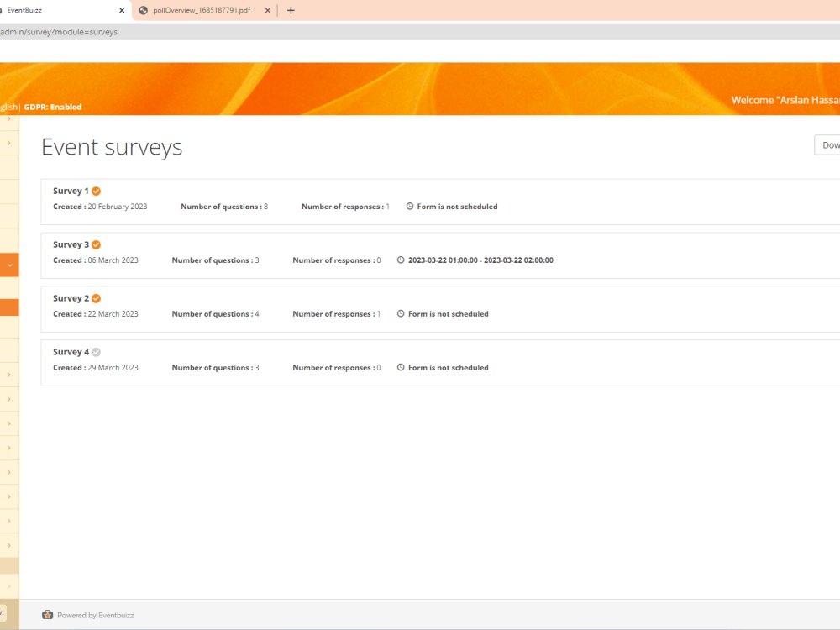The width and height of the screenshot is (840, 630).
Task: Click Survey 2's Form is not scheduled text
Action: click(449, 313)
